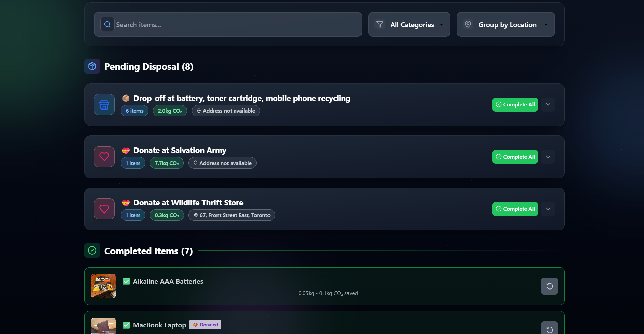The width and height of the screenshot is (644, 334).
Task: Click the storefront drop-off icon for battery recycling
Action: [104, 104]
